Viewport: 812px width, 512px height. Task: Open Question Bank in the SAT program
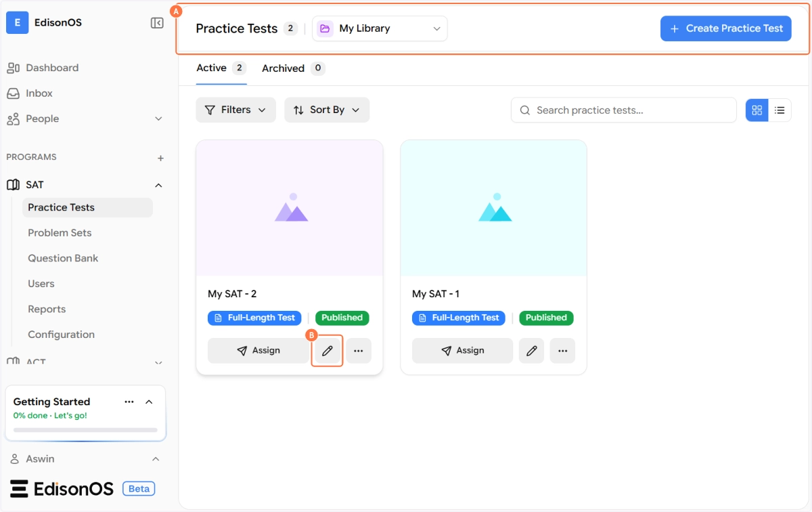click(63, 258)
